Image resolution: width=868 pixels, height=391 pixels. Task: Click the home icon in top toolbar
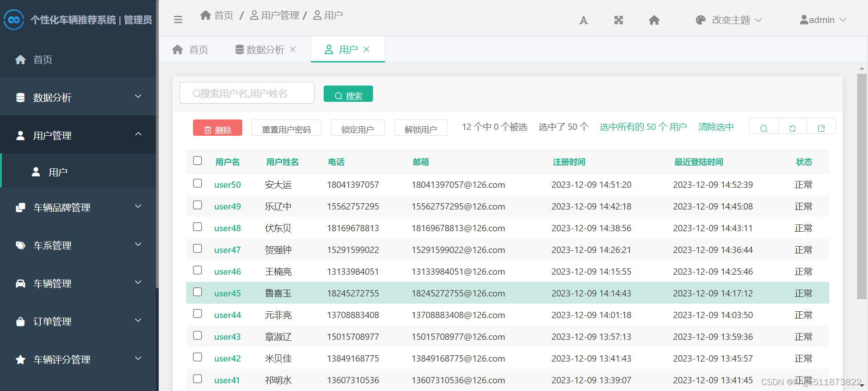(654, 20)
